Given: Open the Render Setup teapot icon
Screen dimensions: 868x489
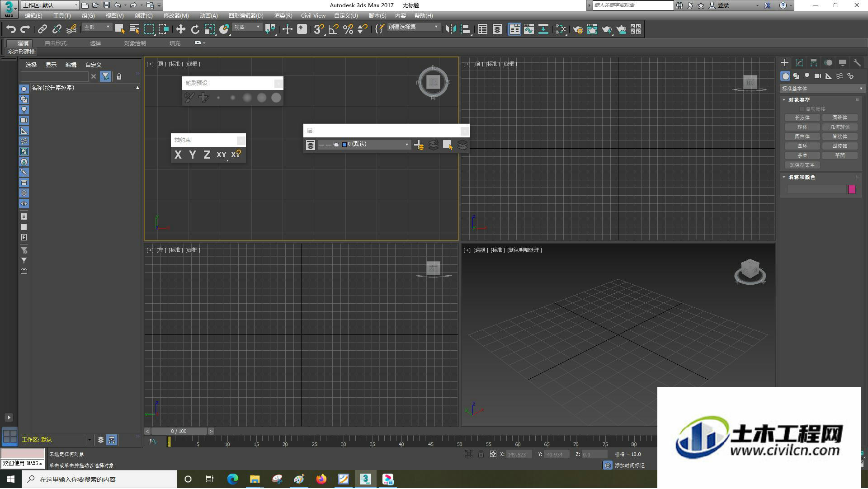Looking at the screenshot, I should [578, 29].
